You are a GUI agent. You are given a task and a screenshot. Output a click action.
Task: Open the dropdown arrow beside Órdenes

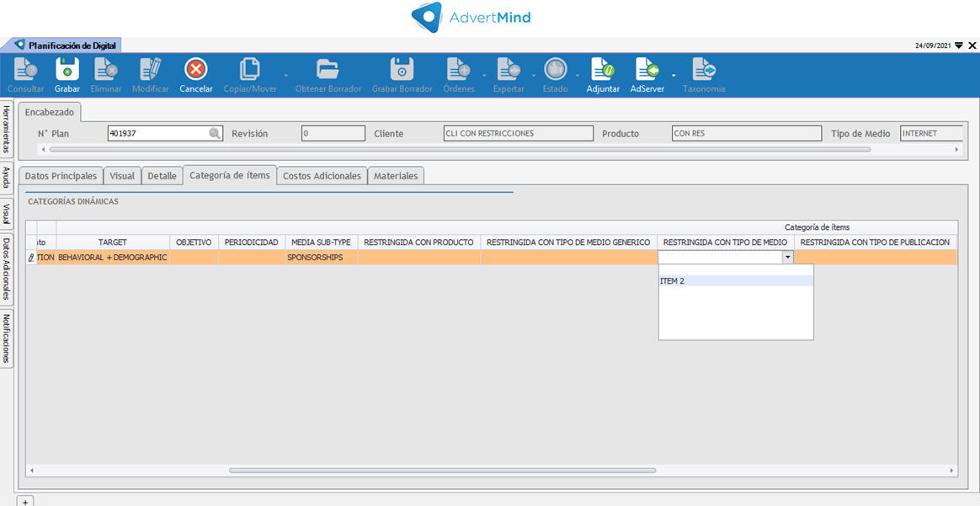(486, 76)
